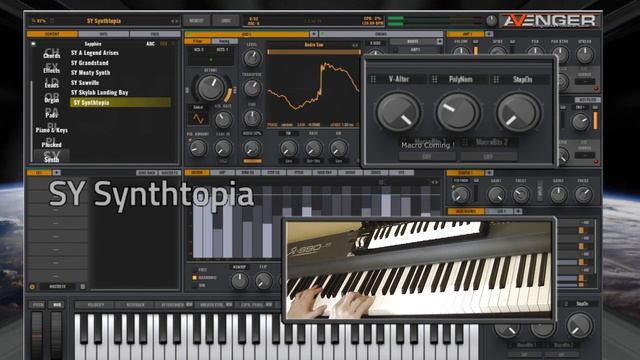Click the orange waveform position bar

coord(314,52)
